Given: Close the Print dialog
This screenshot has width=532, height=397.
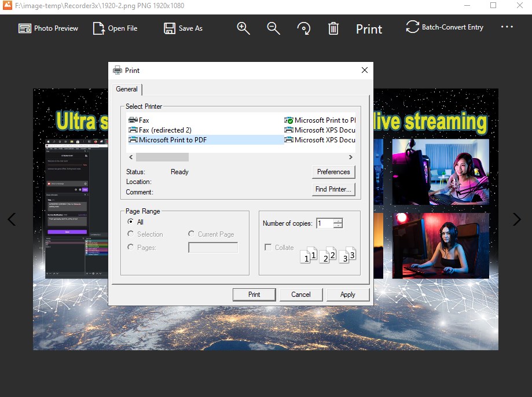Looking at the screenshot, I should pyautogui.click(x=364, y=70).
